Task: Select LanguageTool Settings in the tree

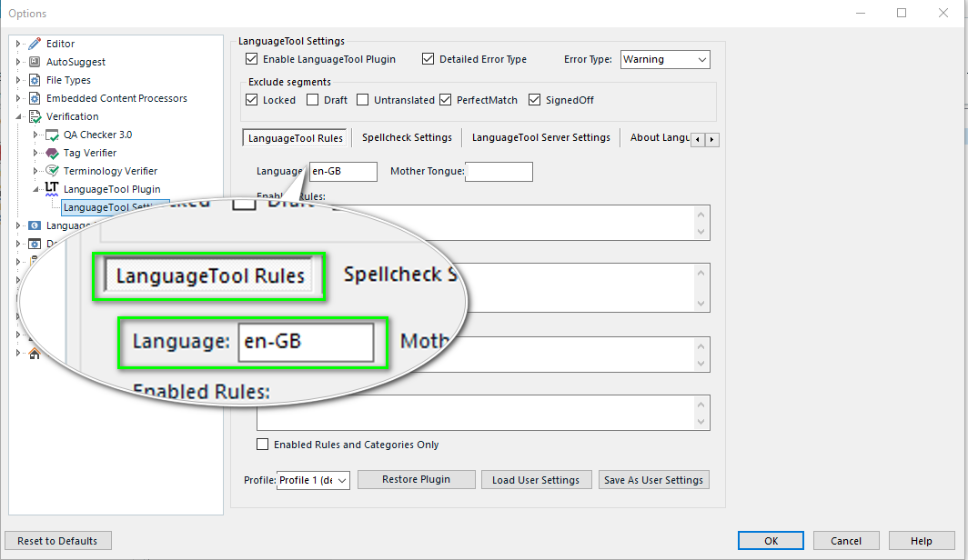Action: pyautogui.click(x=116, y=207)
